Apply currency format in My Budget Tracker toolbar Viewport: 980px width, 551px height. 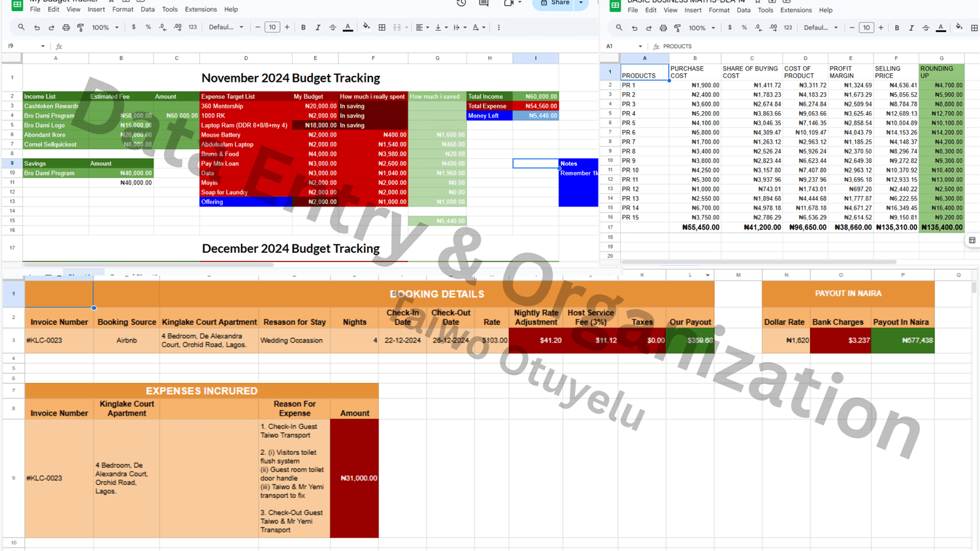(x=134, y=27)
